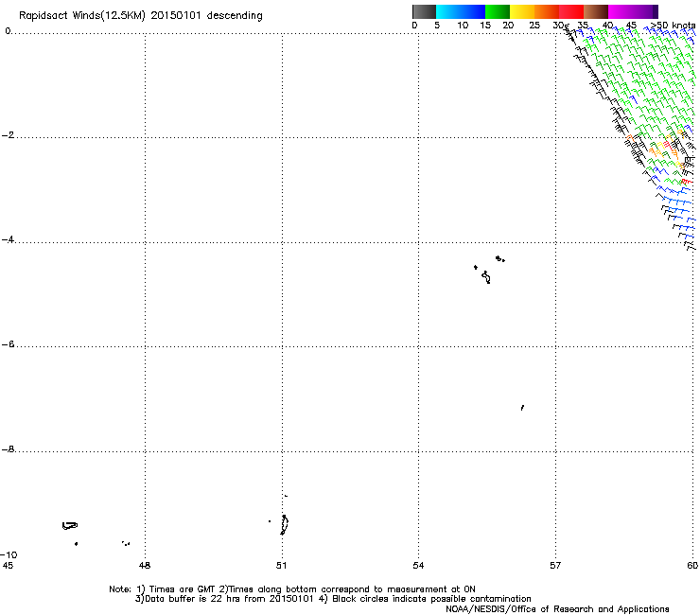Click the "15" label under the color bar
700x615 pixels.
485,26
